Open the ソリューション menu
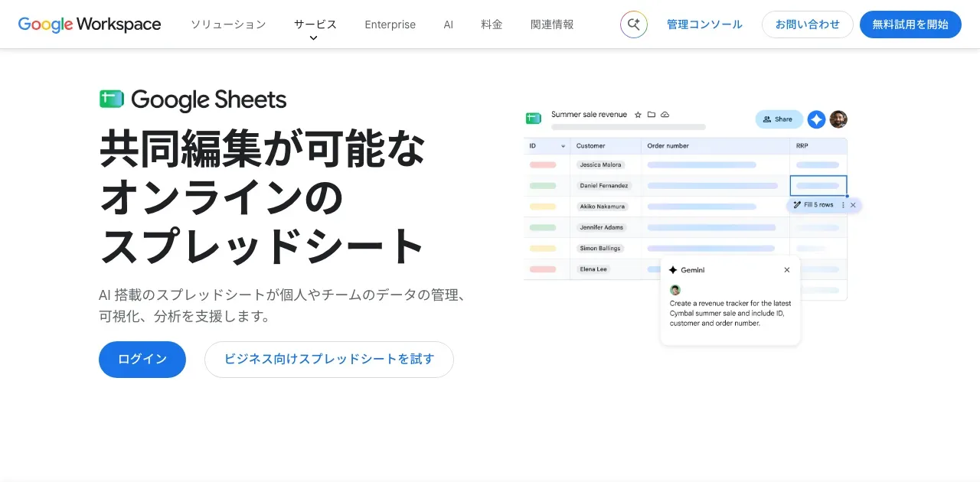 click(x=228, y=24)
